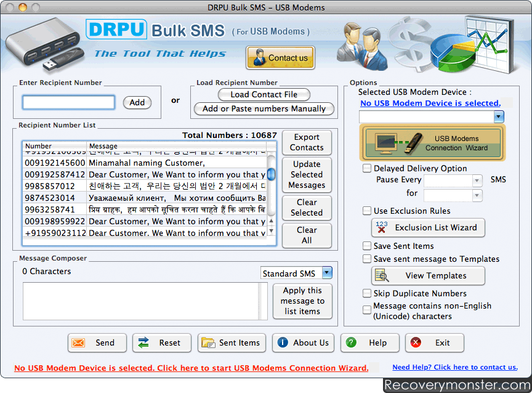532x393 pixels.
Task: Check Use Exclusion Rules
Action: tap(367, 211)
